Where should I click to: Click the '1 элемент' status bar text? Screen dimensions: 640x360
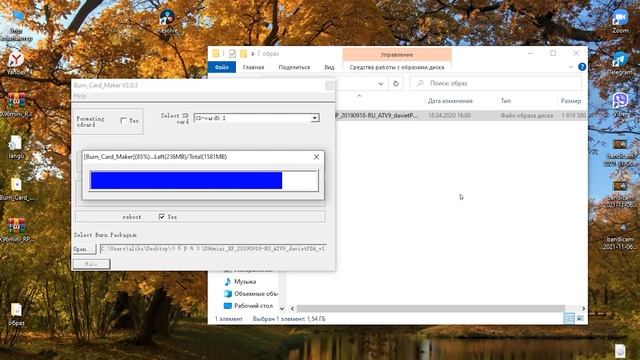click(x=229, y=319)
